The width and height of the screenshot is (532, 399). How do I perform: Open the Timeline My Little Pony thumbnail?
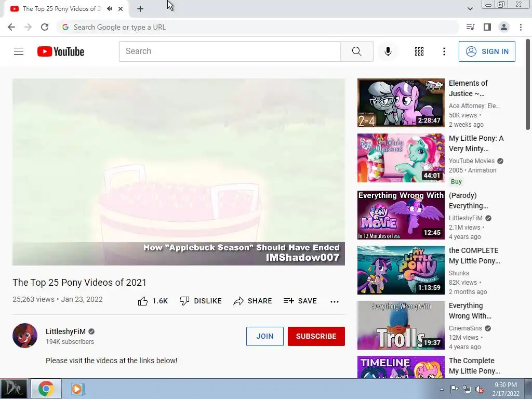coord(401,367)
